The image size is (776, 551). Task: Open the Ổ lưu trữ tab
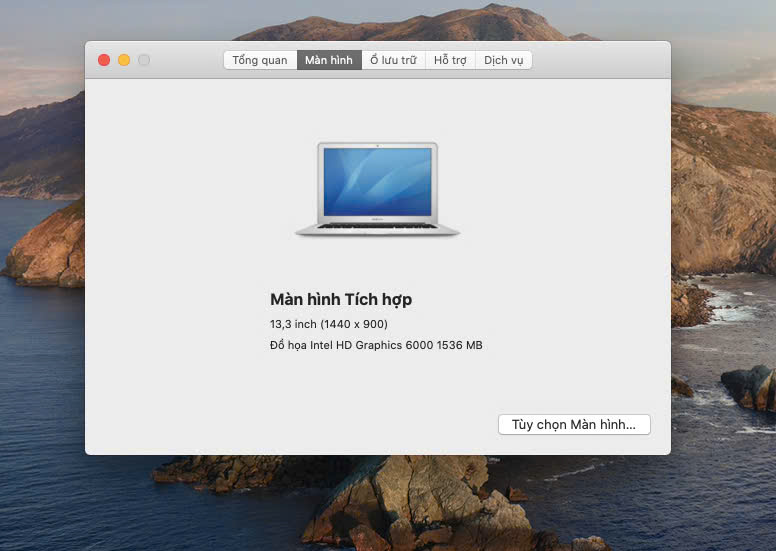[x=393, y=60]
